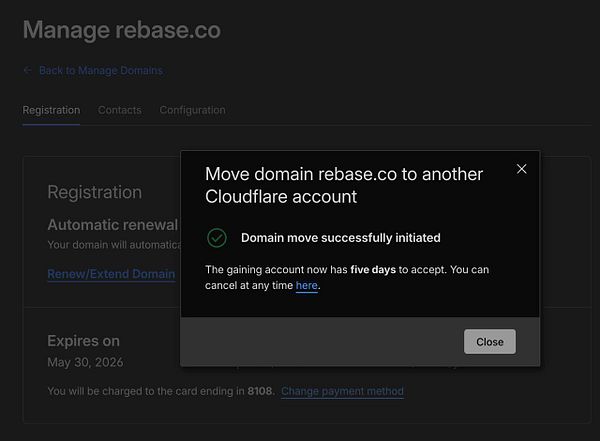Image resolution: width=600 pixels, height=441 pixels.
Task: Click the 'Manage rebase.co' heading
Action: [122, 30]
